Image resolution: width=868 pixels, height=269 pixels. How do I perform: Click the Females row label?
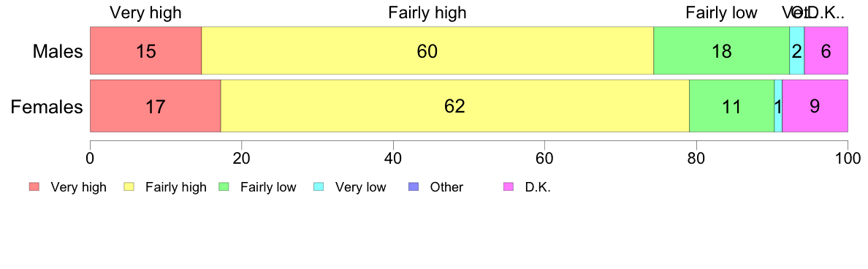[47, 107]
